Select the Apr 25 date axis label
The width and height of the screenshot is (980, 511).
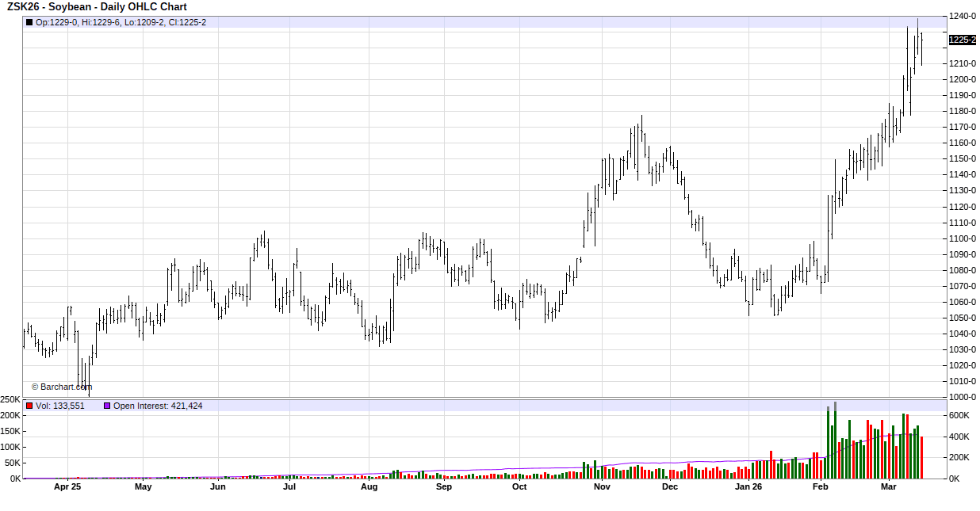tap(67, 487)
